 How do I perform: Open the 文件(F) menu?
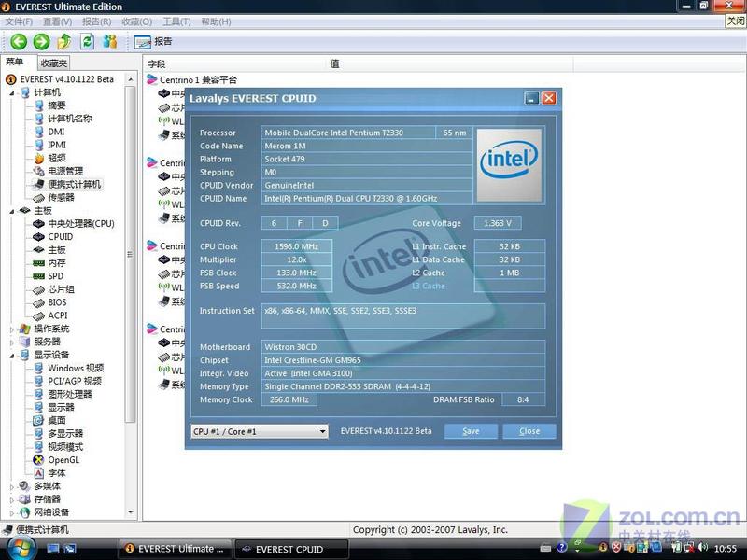tap(19, 21)
